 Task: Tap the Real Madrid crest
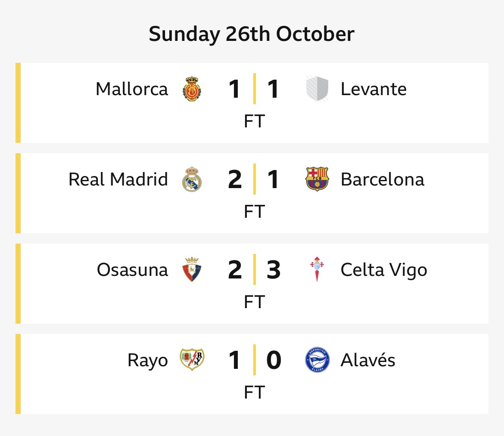coord(192,179)
